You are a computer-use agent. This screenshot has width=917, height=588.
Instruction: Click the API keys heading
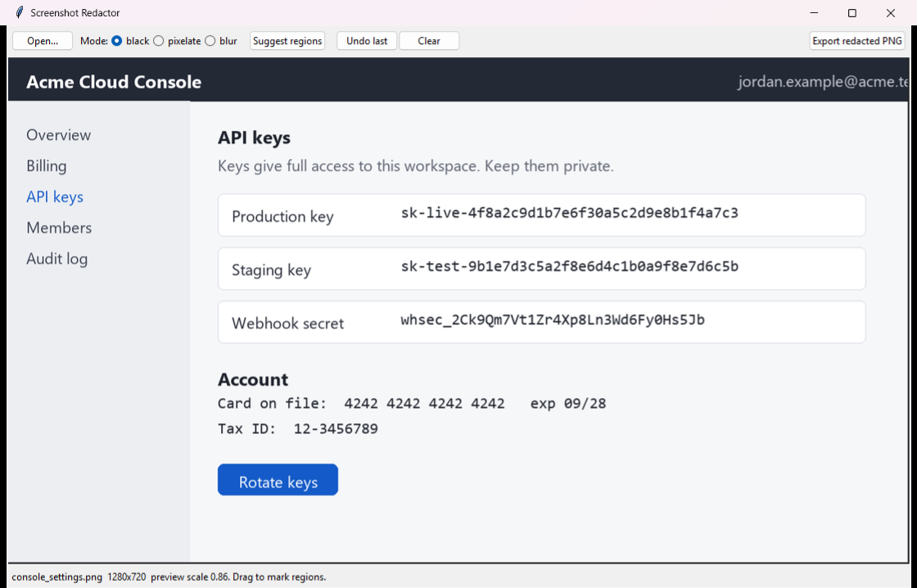tap(255, 138)
